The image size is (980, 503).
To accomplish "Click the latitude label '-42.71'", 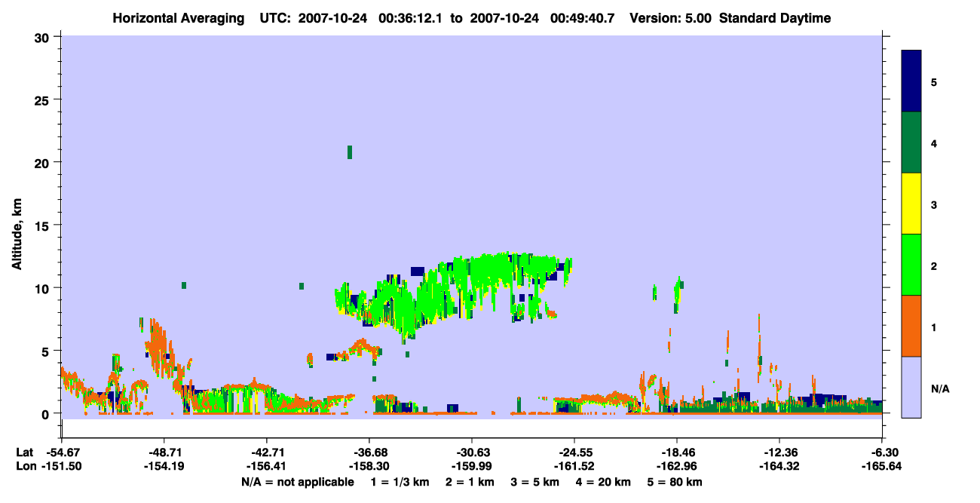I will (x=267, y=452).
